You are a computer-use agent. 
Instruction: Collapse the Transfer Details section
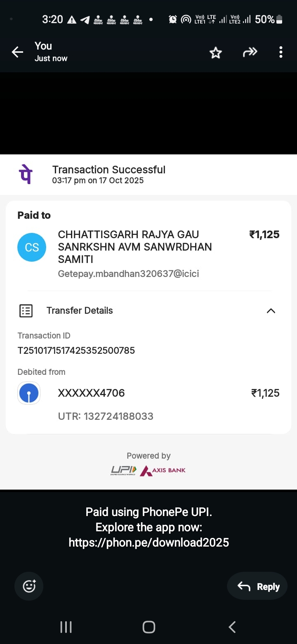[271, 311]
